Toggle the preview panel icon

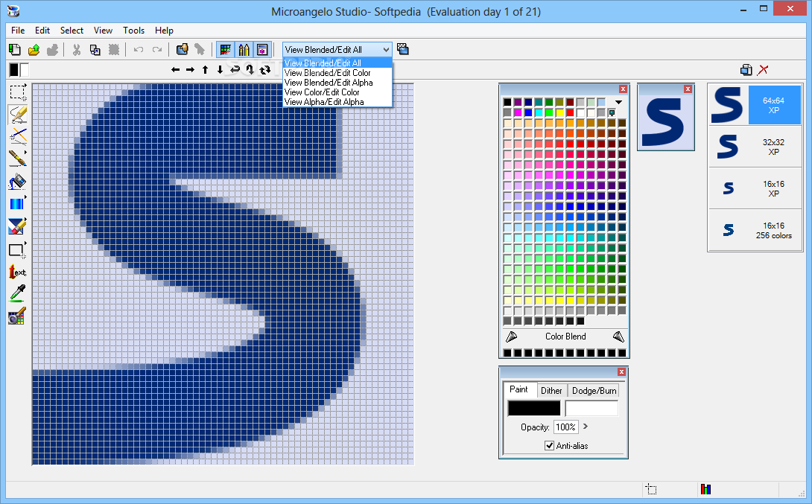click(x=262, y=50)
